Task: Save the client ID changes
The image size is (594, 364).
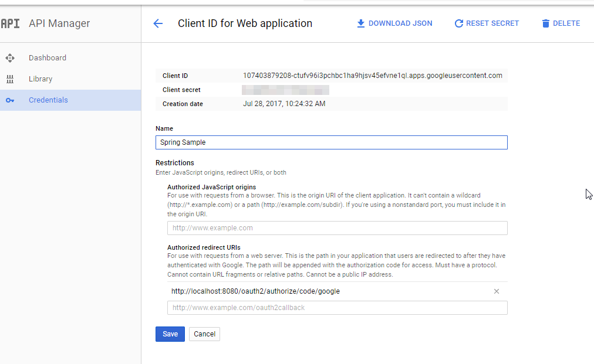Action: tap(170, 334)
